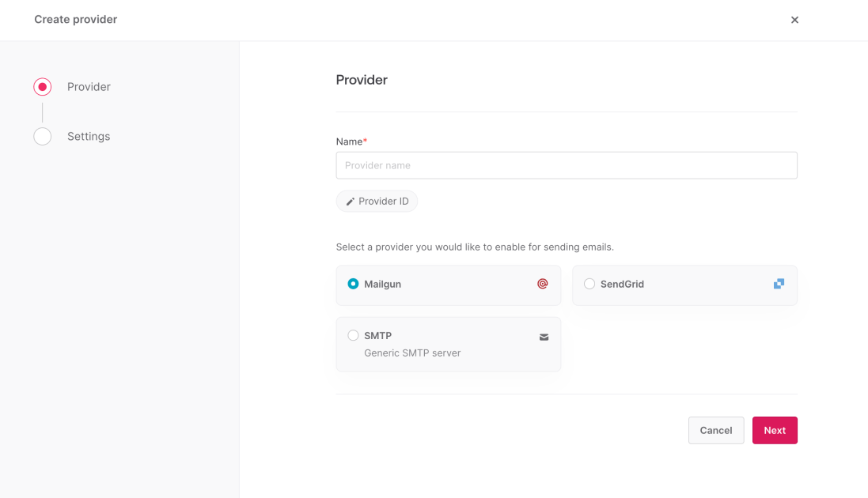Click the SMTP envelope icon
The image size is (868, 498).
(x=544, y=337)
